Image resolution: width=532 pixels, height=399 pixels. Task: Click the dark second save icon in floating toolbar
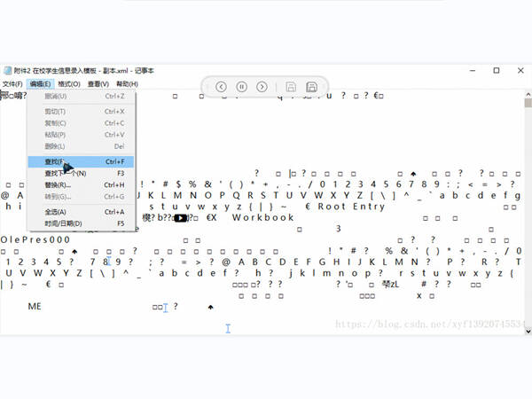tap(311, 87)
